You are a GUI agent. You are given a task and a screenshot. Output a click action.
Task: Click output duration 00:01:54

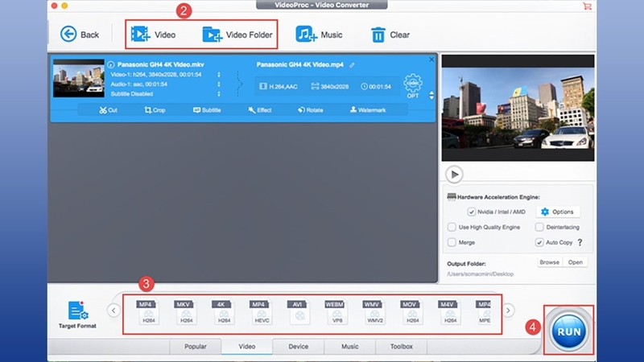tap(376, 87)
